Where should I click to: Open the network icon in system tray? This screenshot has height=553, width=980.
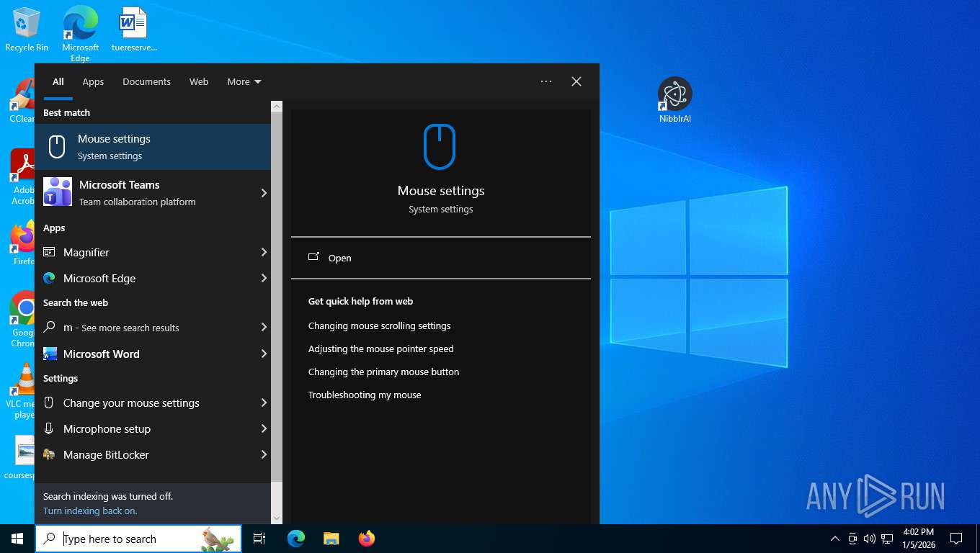(x=887, y=539)
